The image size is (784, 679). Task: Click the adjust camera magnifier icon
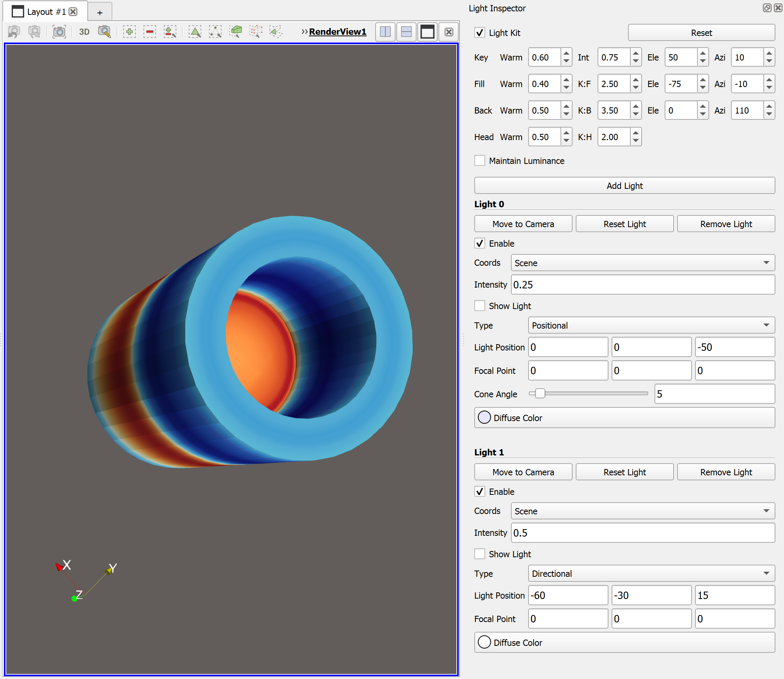point(105,32)
